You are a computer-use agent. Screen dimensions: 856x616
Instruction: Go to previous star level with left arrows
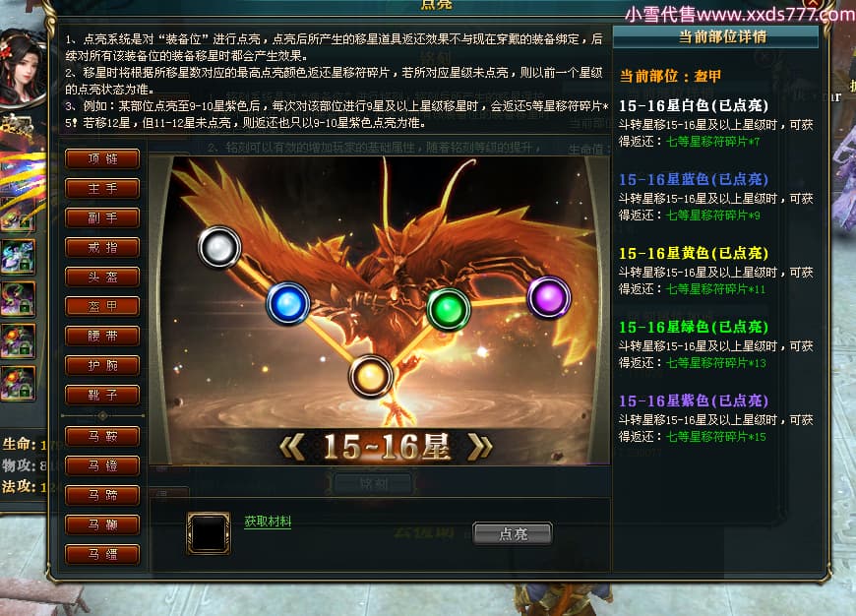(291, 447)
